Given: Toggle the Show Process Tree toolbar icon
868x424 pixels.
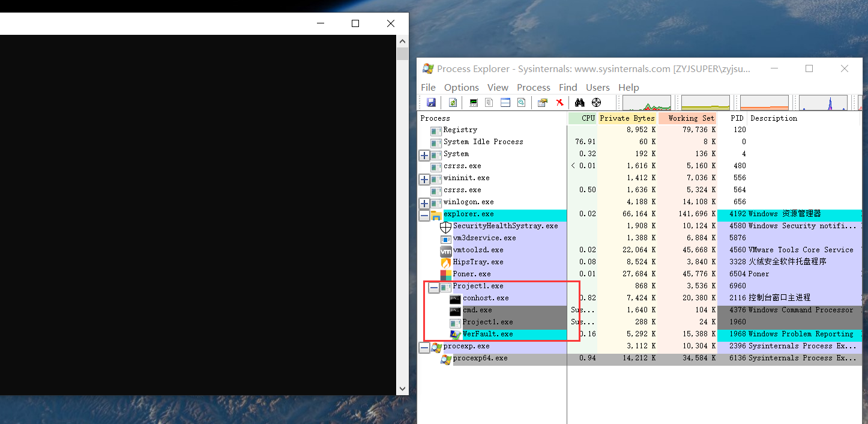Looking at the screenshot, I should tap(489, 103).
